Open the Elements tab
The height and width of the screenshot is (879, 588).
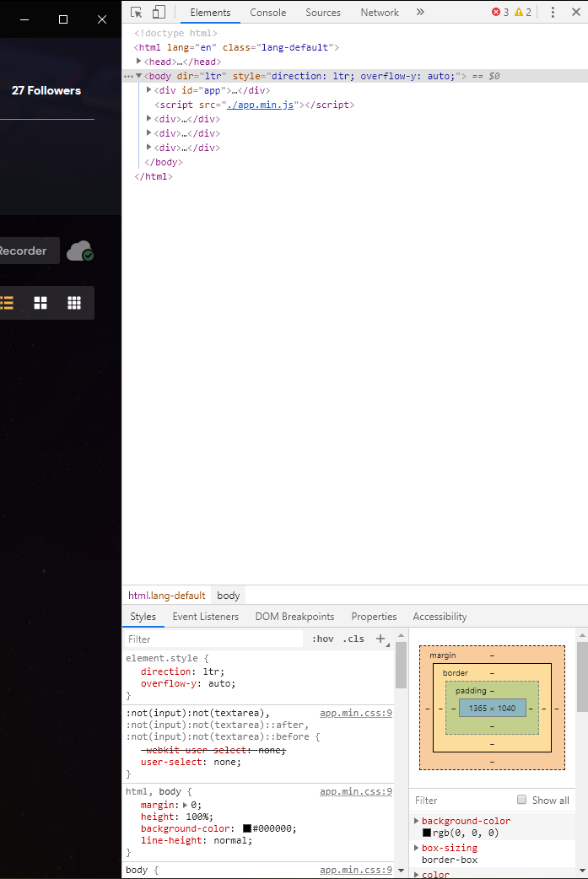pos(210,13)
